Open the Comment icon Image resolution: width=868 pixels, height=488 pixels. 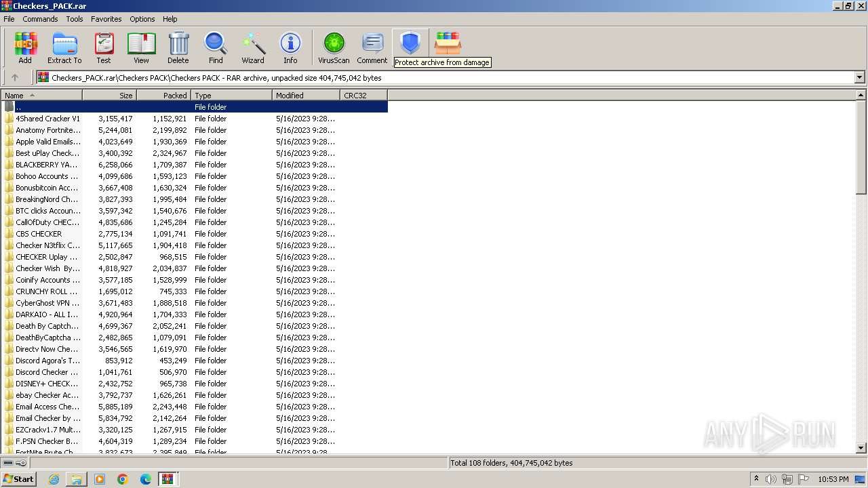click(372, 48)
